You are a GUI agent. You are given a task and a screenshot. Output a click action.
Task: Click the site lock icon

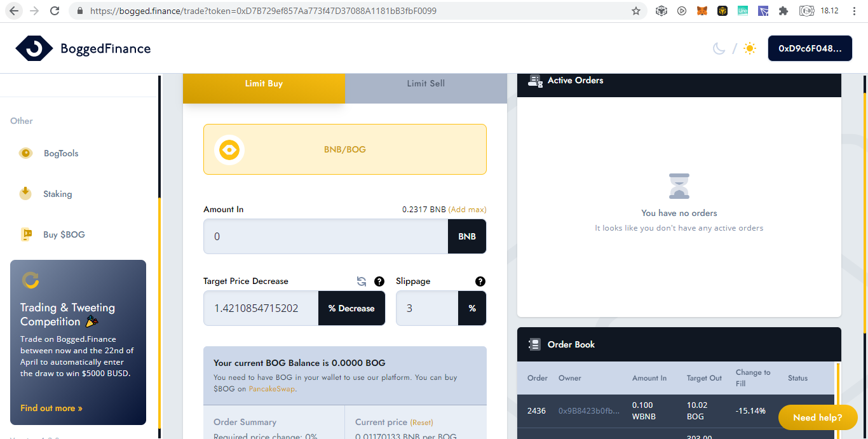(79, 11)
